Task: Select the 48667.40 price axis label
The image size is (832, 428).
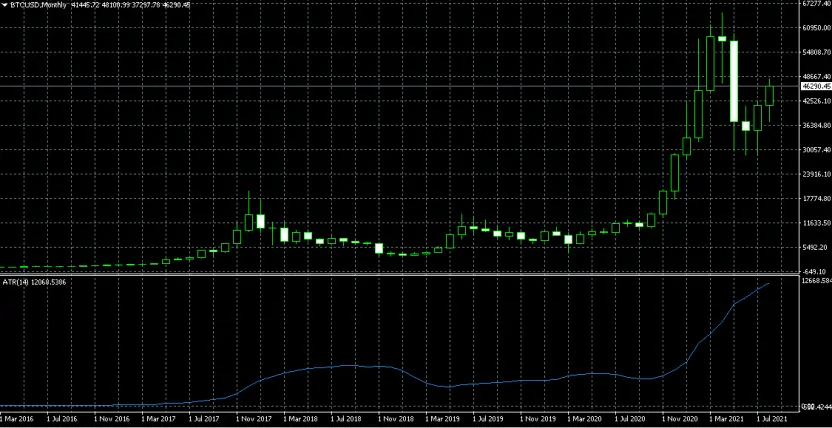Action: click(x=817, y=76)
